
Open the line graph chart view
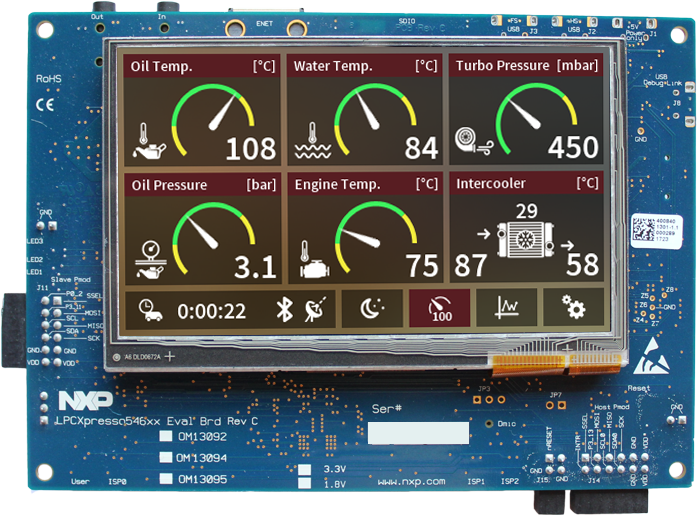505,310
